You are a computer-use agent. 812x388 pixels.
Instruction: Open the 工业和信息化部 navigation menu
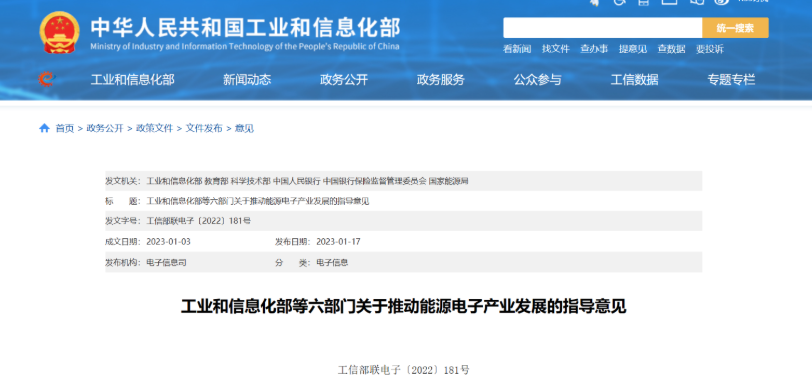point(133,80)
